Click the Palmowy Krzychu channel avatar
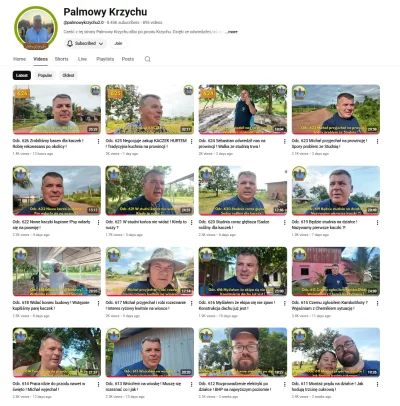 pos(36,29)
